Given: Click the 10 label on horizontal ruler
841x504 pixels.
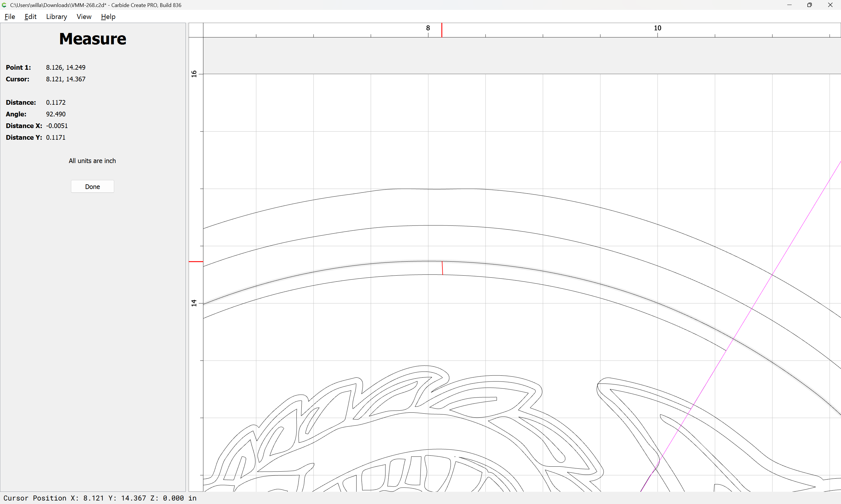Looking at the screenshot, I should [657, 28].
